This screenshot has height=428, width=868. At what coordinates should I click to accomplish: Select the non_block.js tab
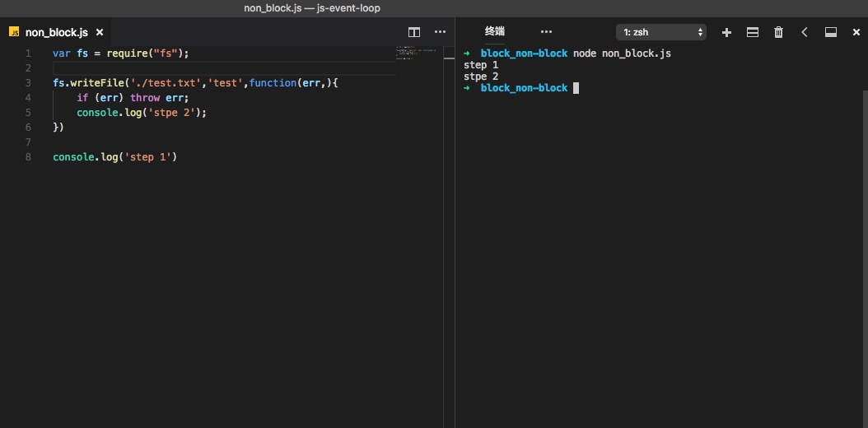pos(56,33)
